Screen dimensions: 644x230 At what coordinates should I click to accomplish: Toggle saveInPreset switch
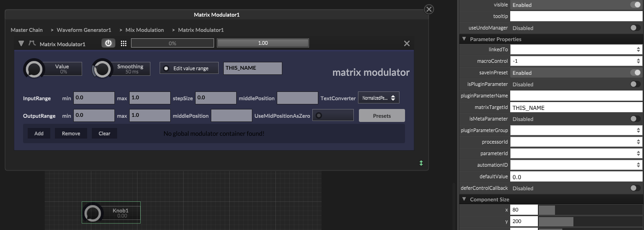point(636,73)
